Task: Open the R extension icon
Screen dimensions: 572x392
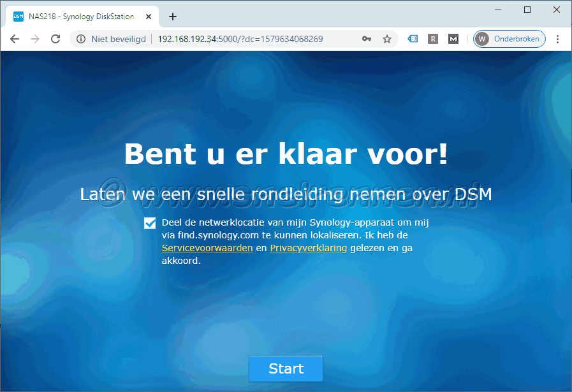Action: click(x=432, y=39)
